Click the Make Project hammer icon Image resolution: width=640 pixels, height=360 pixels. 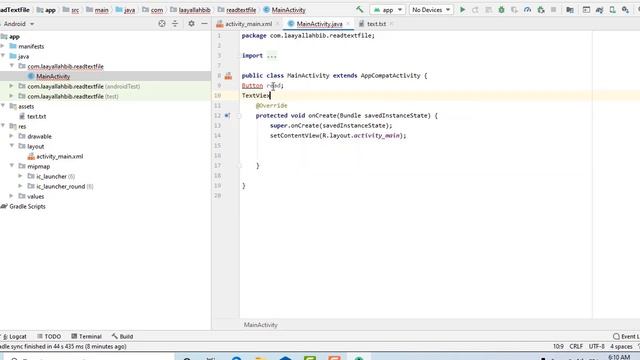(x=360, y=9)
